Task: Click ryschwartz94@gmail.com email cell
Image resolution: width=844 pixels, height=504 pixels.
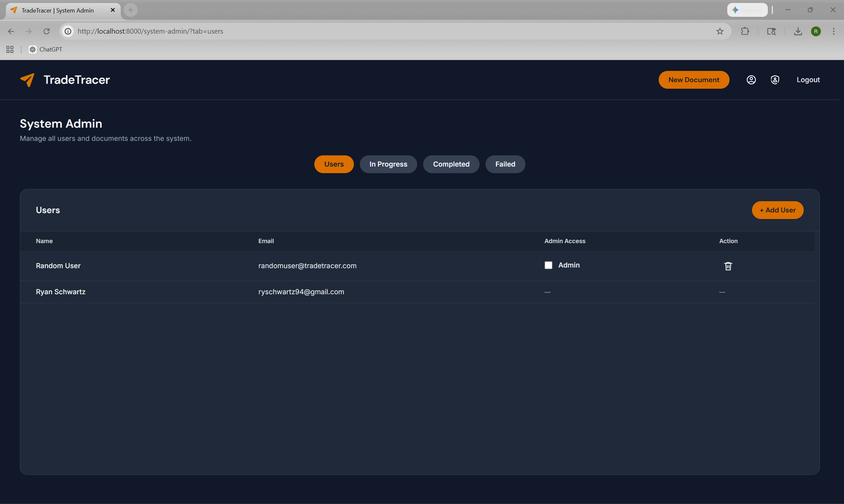Action: pyautogui.click(x=301, y=292)
